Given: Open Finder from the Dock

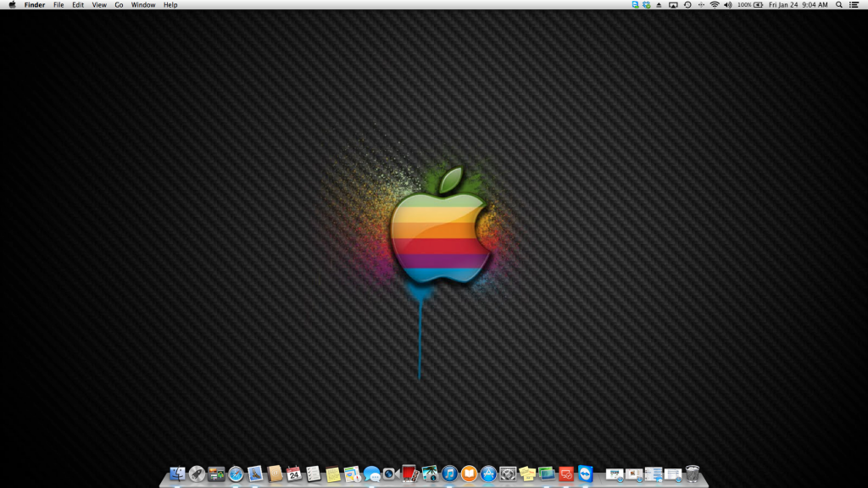Looking at the screenshot, I should (x=177, y=474).
